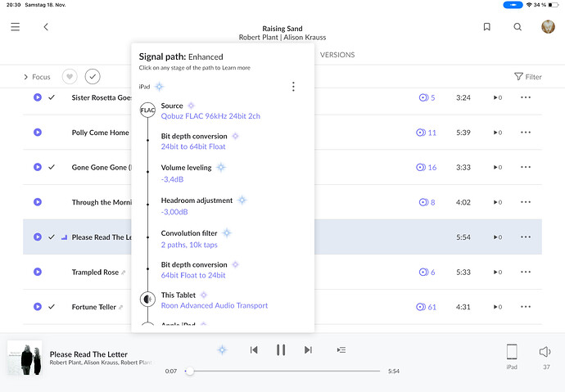The height and width of the screenshot is (392, 565).
Task: Open search with the magnifier icon
Action: click(518, 27)
